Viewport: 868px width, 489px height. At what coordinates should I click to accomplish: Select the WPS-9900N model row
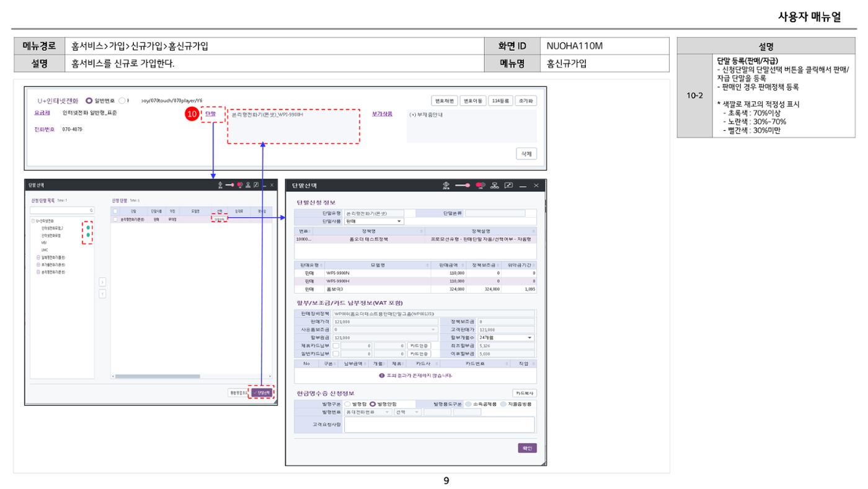point(415,272)
